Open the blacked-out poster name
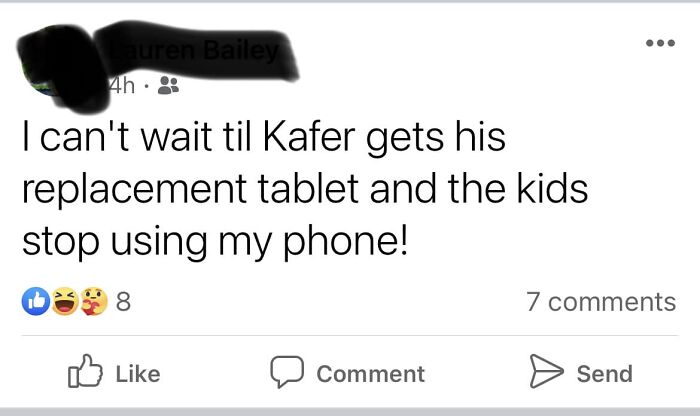 click(196, 51)
